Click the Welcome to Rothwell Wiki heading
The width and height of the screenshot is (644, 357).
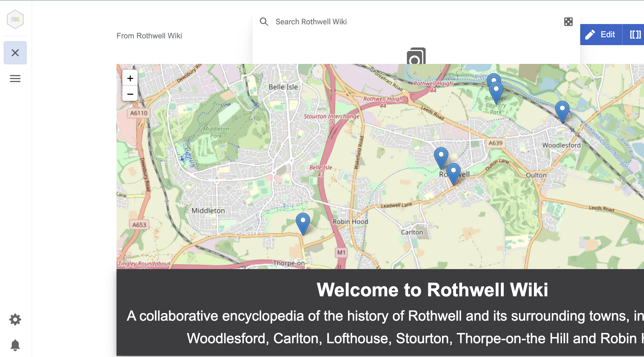click(432, 290)
